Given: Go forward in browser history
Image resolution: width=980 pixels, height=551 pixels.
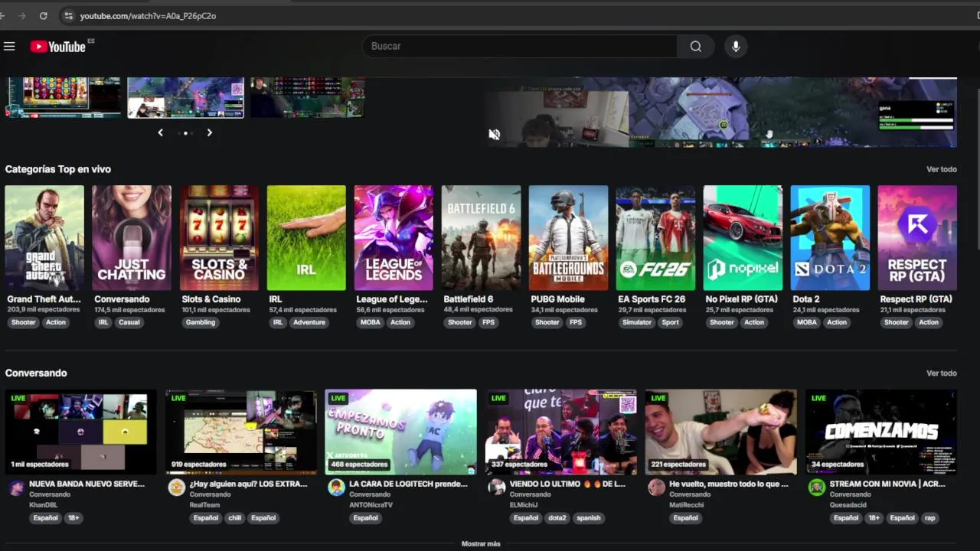Looking at the screenshot, I should [21, 15].
